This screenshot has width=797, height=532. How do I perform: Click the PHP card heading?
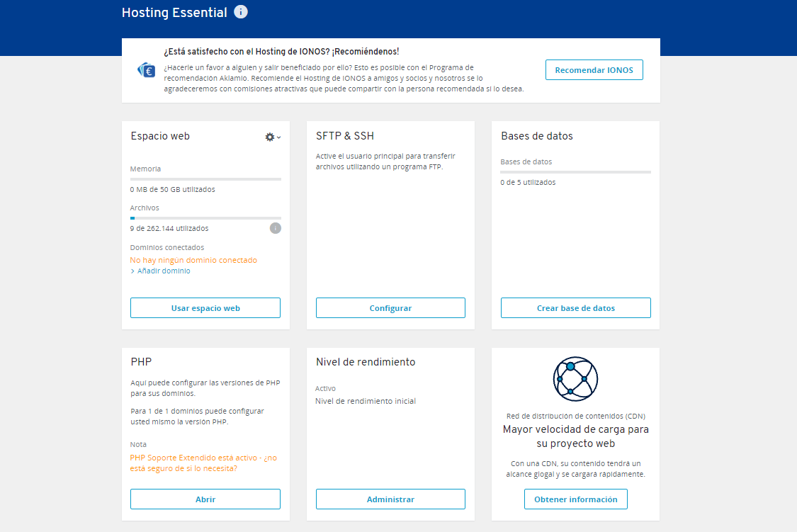click(141, 362)
